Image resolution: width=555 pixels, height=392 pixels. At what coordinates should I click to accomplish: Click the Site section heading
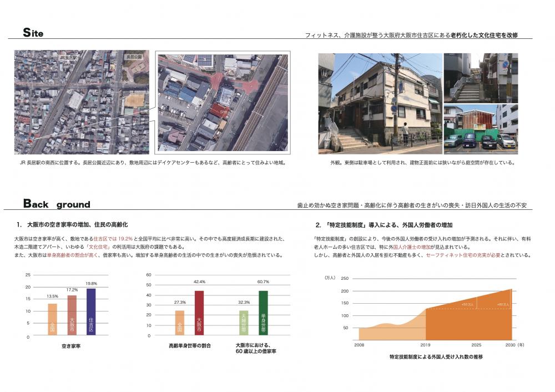33,33
